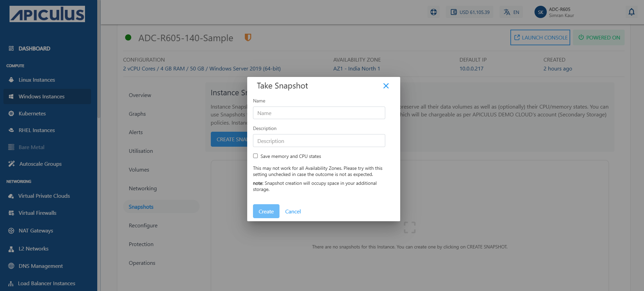
Task: Switch to the Volumes tab
Action: (x=139, y=169)
